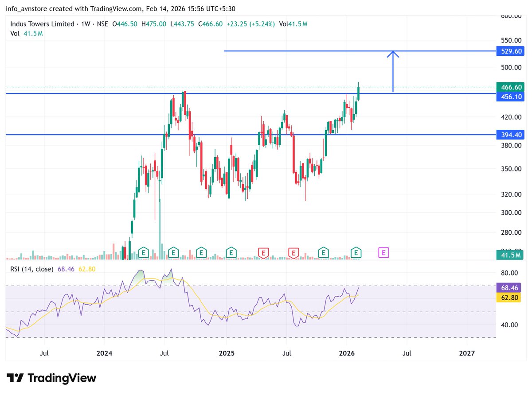The height and width of the screenshot is (395, 532).
Task: Click the 68.46 value in RSI legend
Action: point(66,269)
